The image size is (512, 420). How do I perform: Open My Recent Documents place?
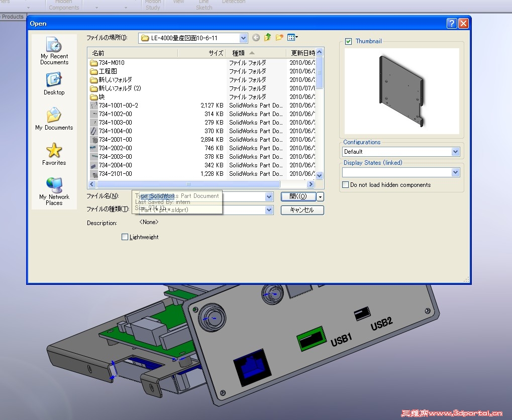point(54,51)
